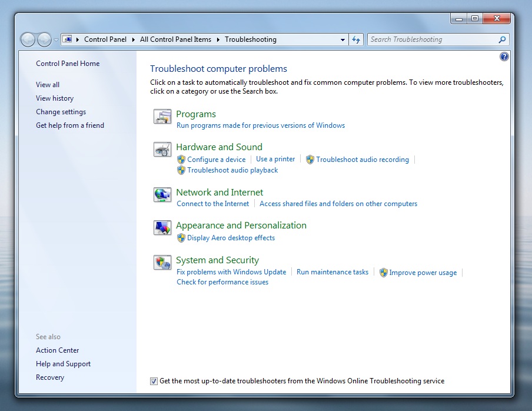
Task: Open the address bar history dropdown arrow
Action: click(343, 39)
